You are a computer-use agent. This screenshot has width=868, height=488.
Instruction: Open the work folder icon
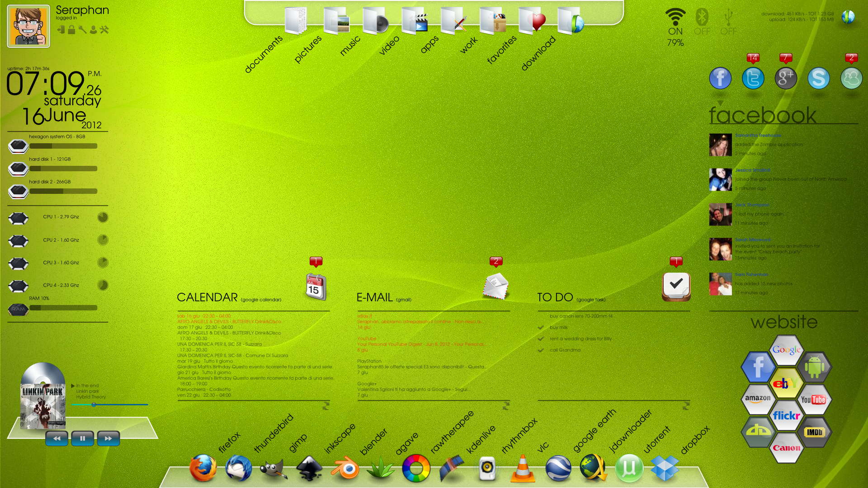(493, 21)
